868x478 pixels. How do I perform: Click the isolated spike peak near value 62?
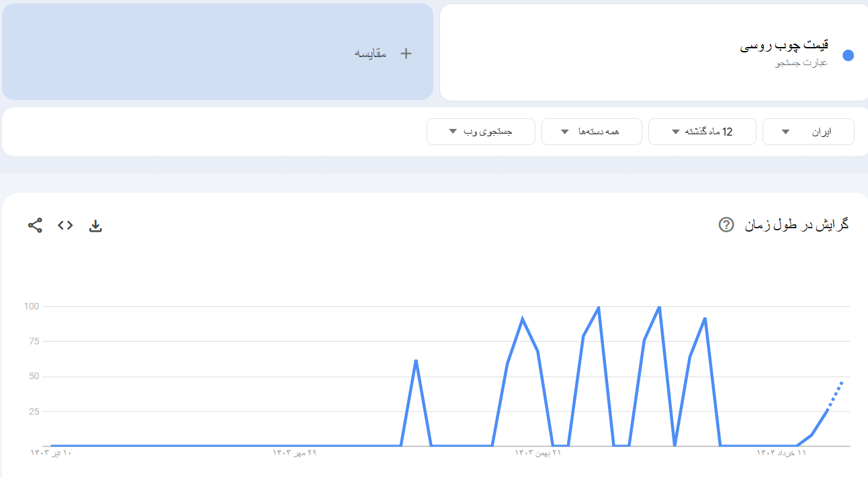416,361
